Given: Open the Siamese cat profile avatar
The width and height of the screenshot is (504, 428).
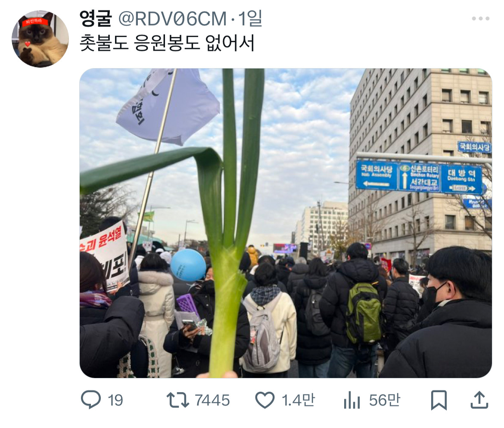Looking at the screenshot, I should point(40,39).
